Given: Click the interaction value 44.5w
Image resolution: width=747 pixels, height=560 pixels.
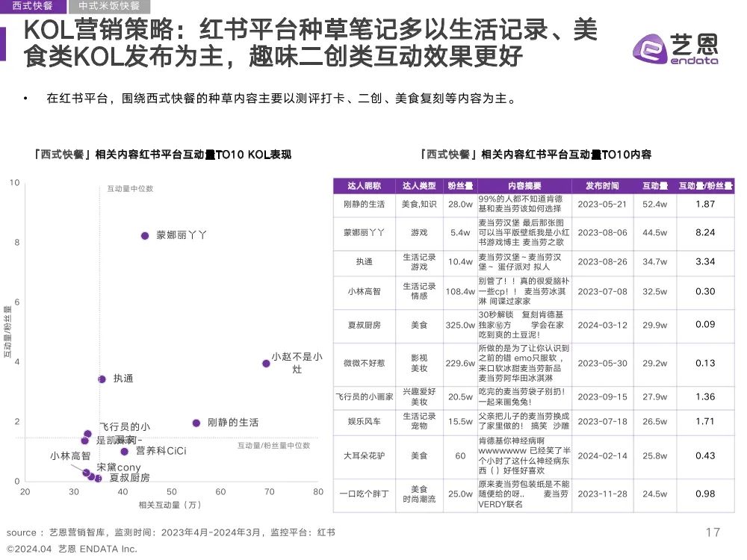Looking at the screenshot, I should pyautogui.click(x=655, y=233).
